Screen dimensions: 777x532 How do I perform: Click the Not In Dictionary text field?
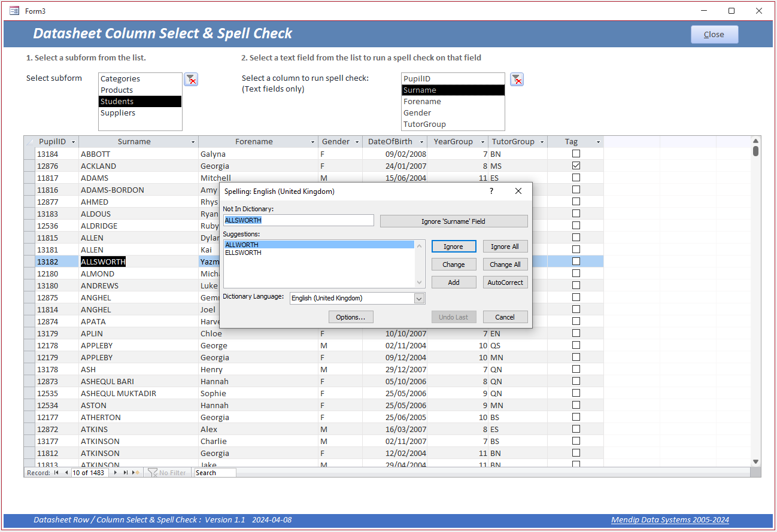click(x=299, y=221)
